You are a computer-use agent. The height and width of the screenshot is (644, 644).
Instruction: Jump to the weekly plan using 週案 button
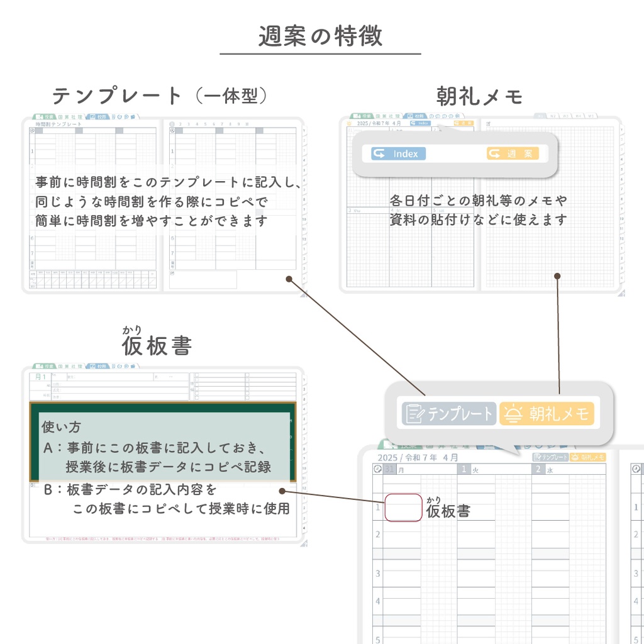coord(513,153)
